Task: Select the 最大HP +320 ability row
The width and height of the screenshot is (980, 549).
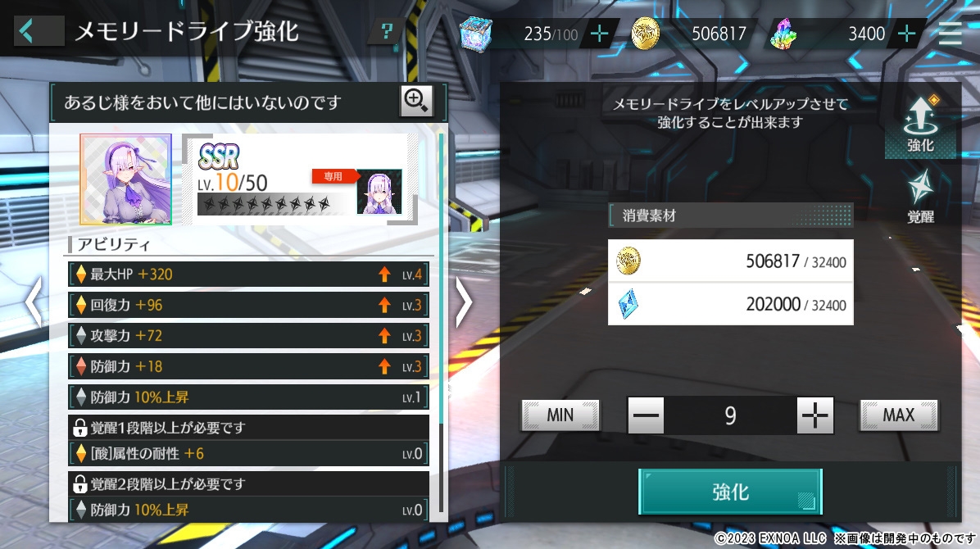Action: pyautogui.click(x=249, y=274)
